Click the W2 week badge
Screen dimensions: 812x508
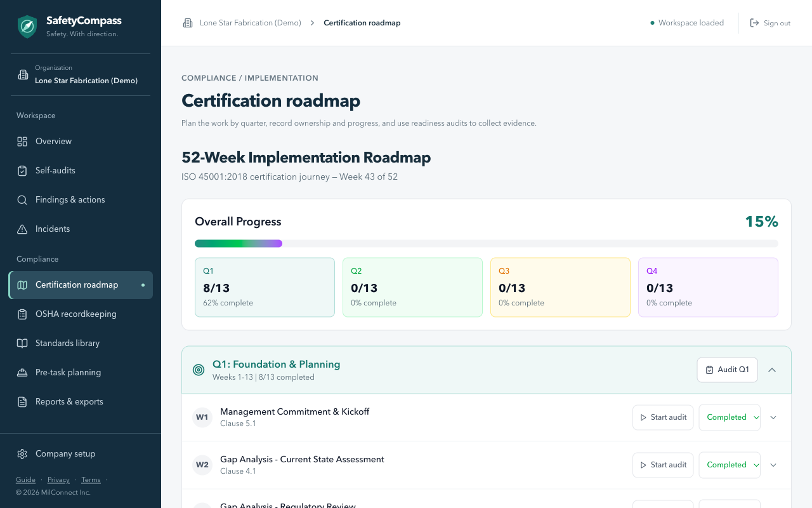coord(202,465)
